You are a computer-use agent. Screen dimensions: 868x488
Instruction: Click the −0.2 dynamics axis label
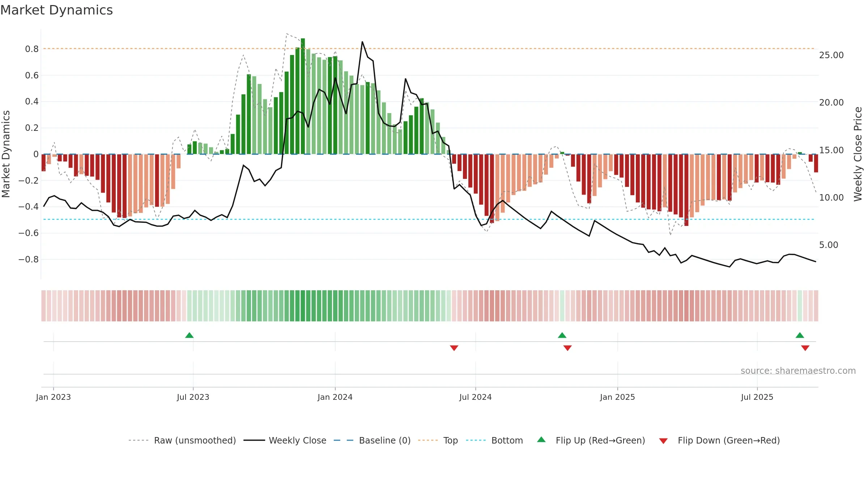coord(29,180)
